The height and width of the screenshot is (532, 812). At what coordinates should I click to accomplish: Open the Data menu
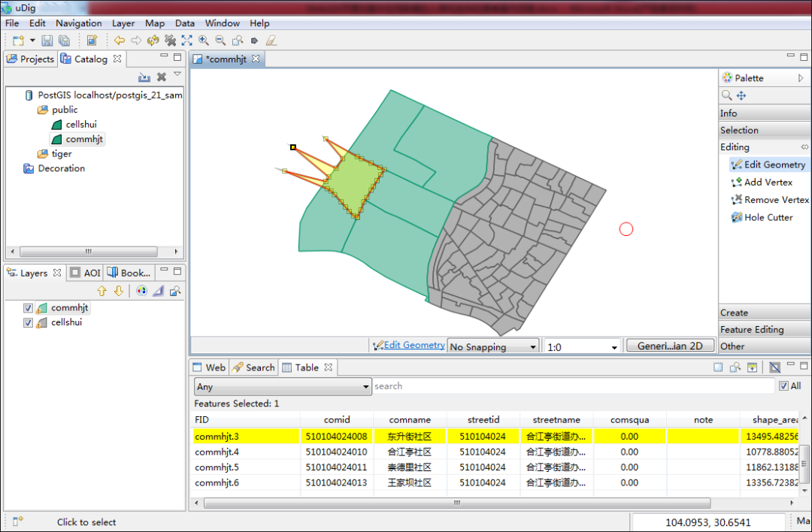pyautogui.click(x=185, y=23)
